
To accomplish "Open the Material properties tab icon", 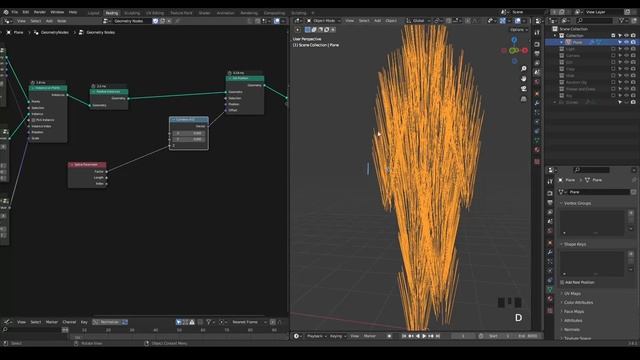I will [550, 299].
